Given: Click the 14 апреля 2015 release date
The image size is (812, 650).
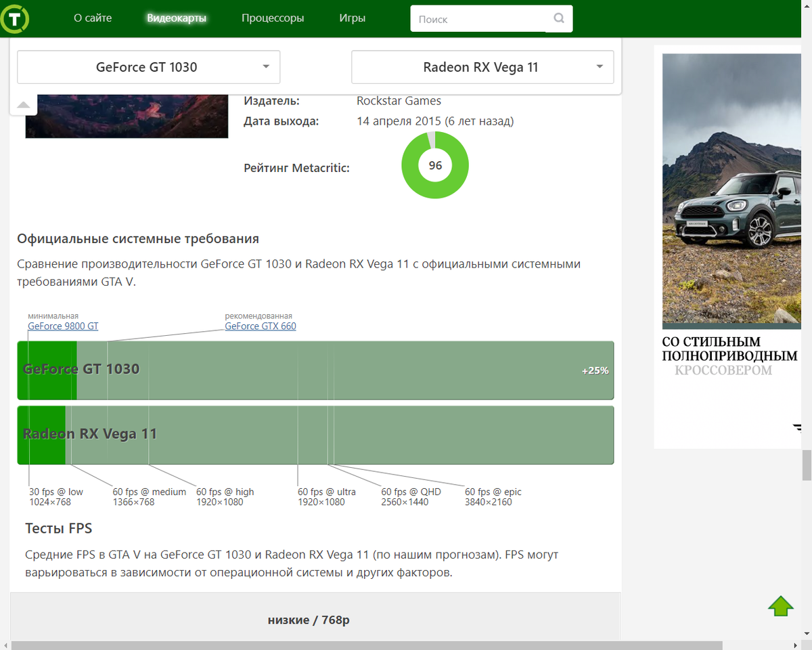Looking at the screenshot, I should point(435,121).
